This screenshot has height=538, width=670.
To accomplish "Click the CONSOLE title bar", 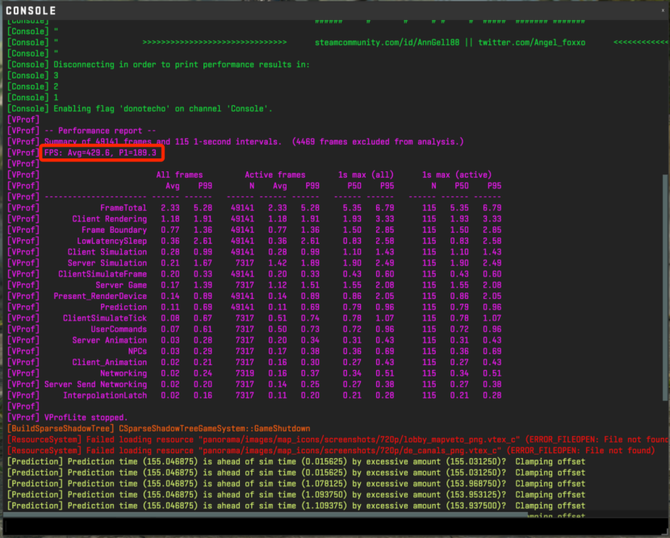I will (300, 11).
